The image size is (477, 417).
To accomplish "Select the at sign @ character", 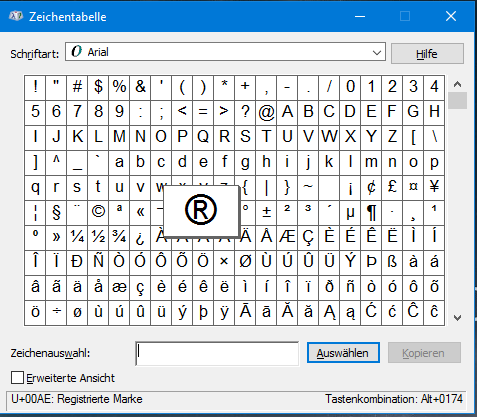I will [266, 113].
